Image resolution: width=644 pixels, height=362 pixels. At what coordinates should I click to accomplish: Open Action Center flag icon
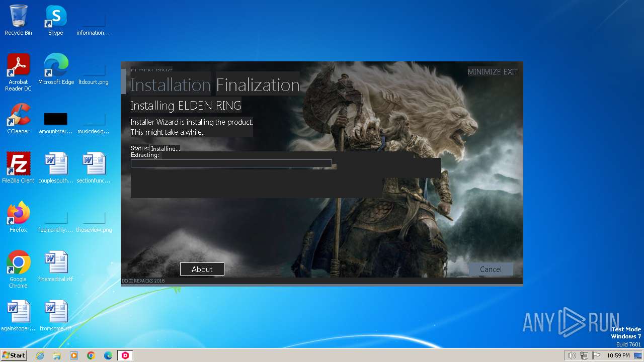click(596, 355)
